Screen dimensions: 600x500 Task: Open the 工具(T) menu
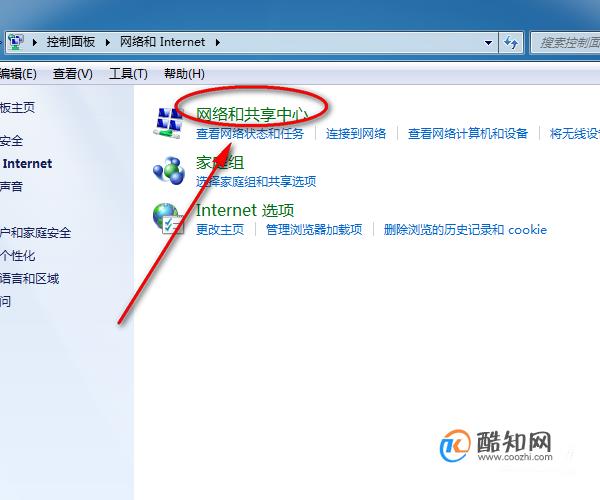pos(128,73)
